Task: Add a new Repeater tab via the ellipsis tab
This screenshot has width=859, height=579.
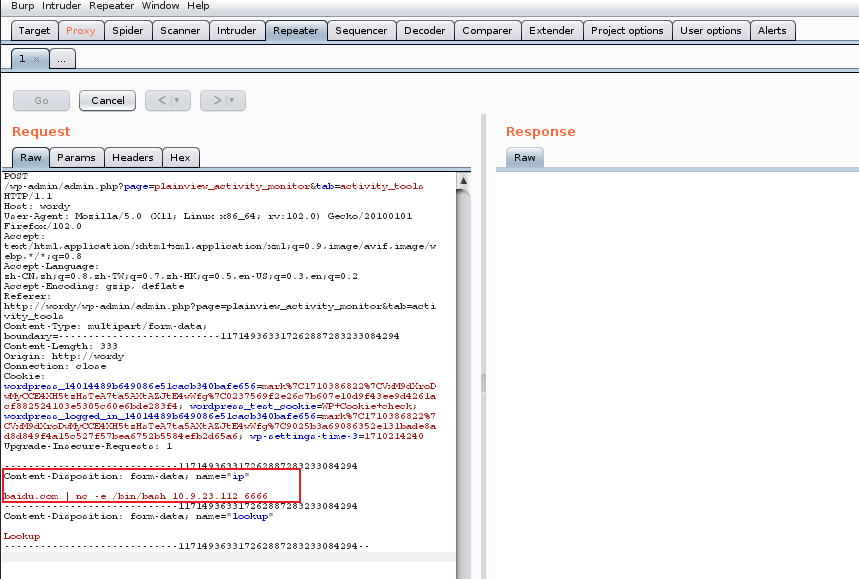Action: [62, 59]
